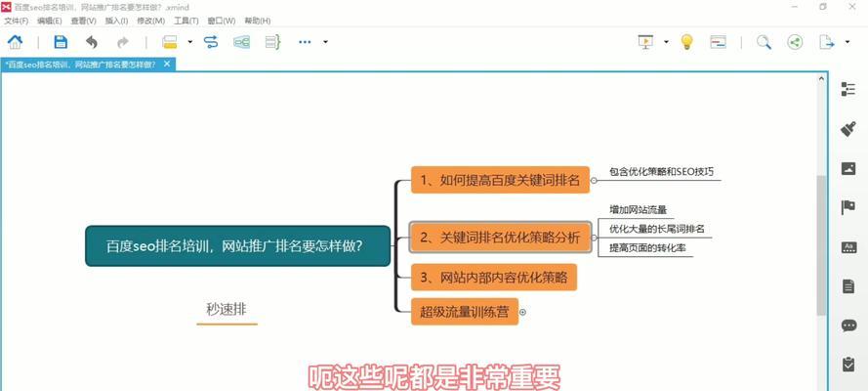Select topic 3、网站内部内容优化策略
868x391 pixels.
click(494, 278)
